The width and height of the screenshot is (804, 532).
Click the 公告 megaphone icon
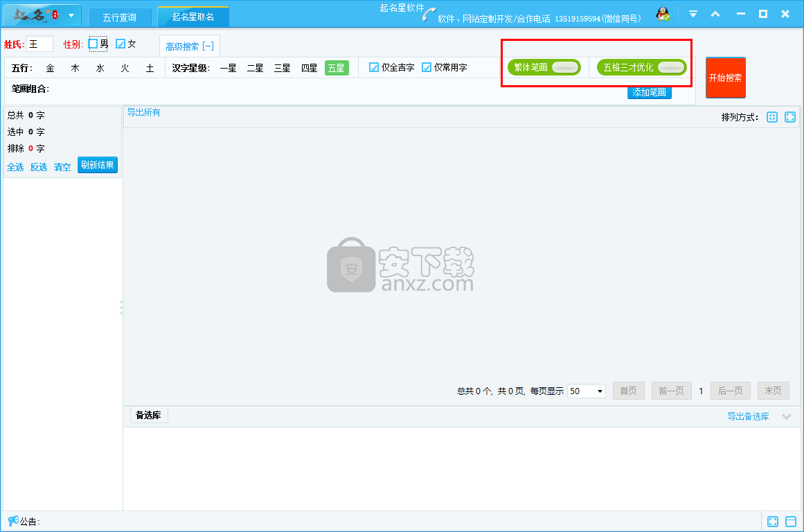[x=12, y=521]
